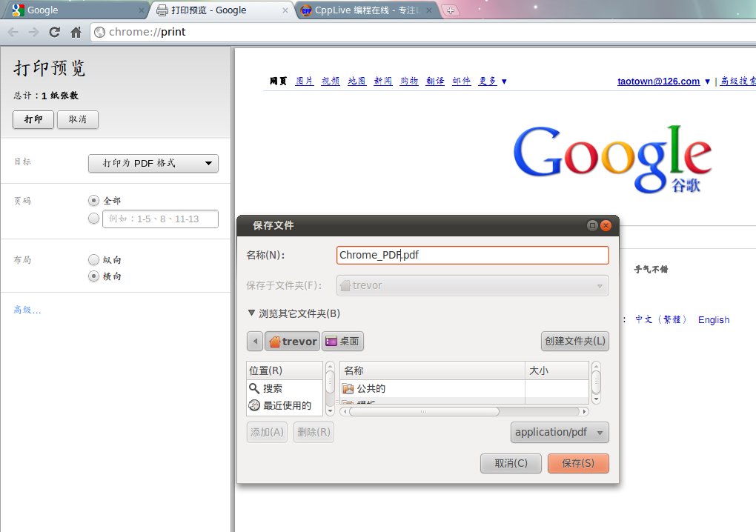Click the 公共的 folder icon
This screenshot has height=532, width=756.
tap(348, 388)
